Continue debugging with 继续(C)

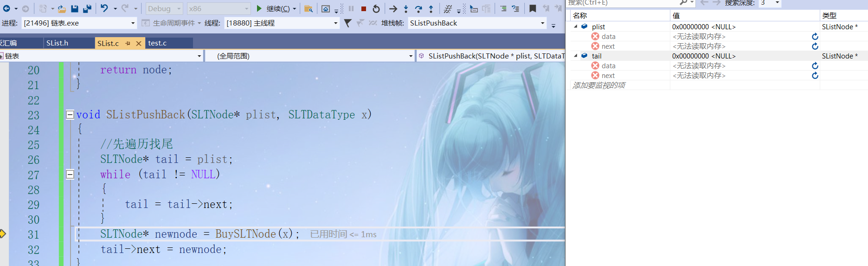click(273, 8)
